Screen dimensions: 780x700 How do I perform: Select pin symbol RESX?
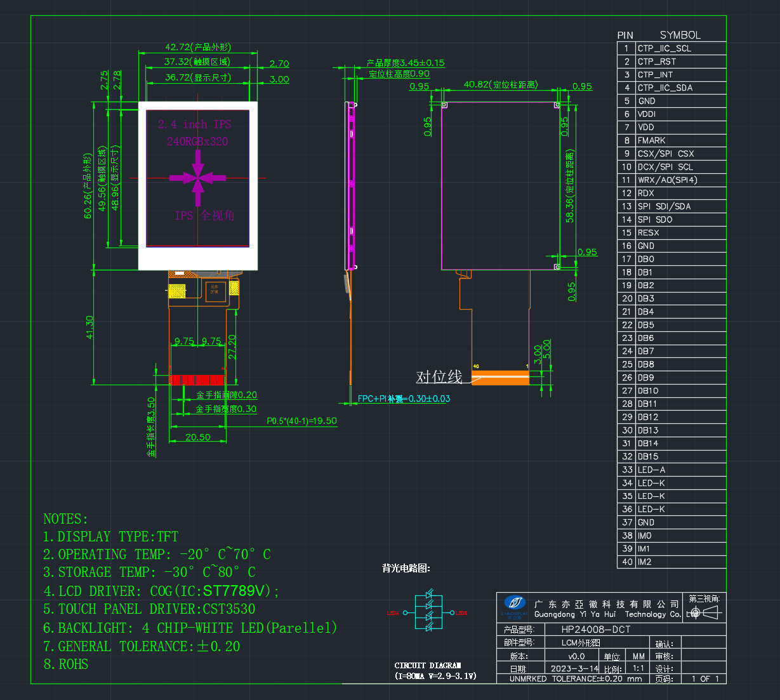point(649,233)
